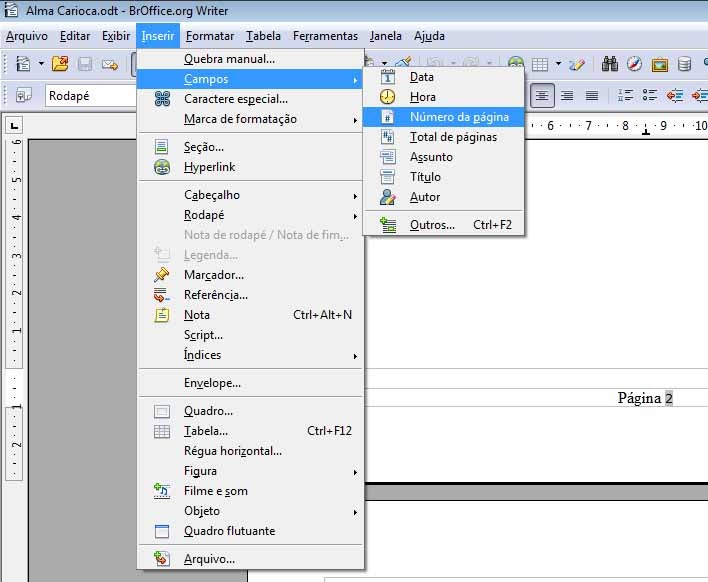Toggle Justified alignment button

coord(592,95)
